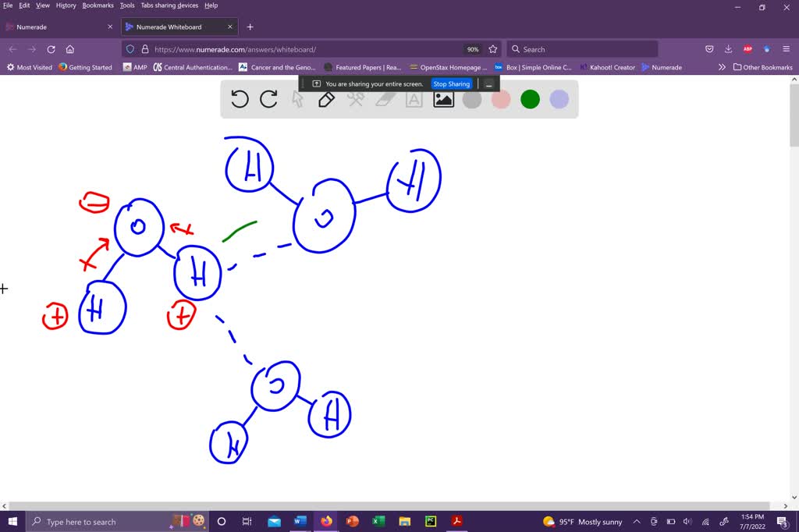The width and height of the screenshot is (799, 532).
Task: Click the Redo icon on the whiteboard toolbar
Action: (x=268, y=99)
